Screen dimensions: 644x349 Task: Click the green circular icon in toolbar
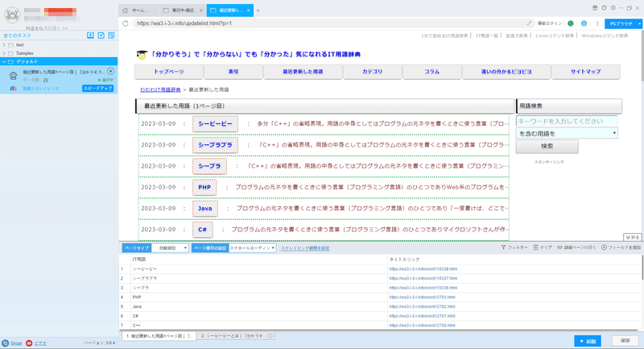click(571, 23)
